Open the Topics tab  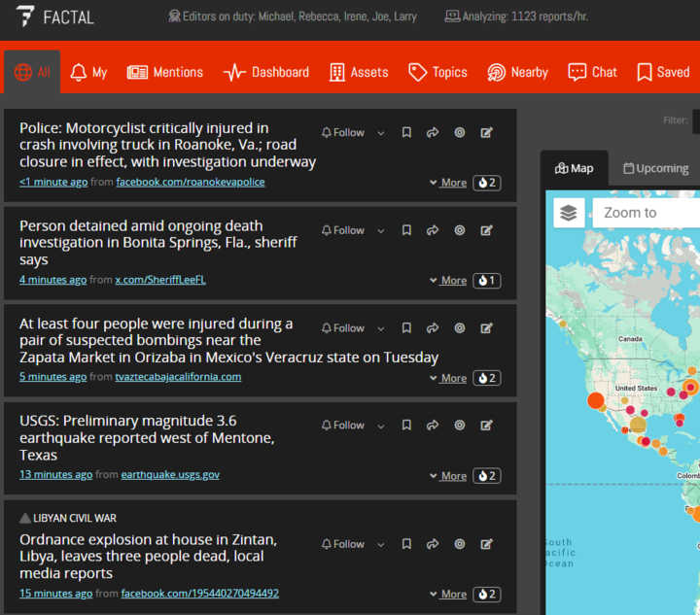437,72
